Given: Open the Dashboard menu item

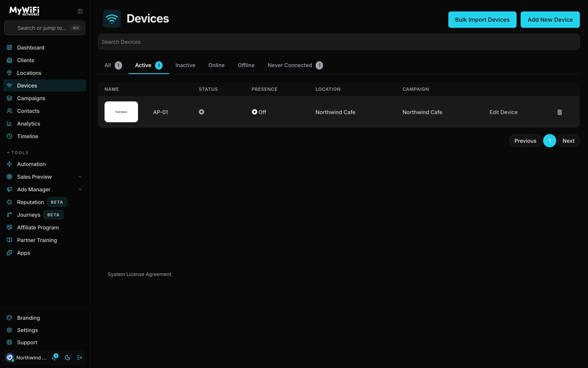Looking at the screenshot, I should (x=45, y=47).
